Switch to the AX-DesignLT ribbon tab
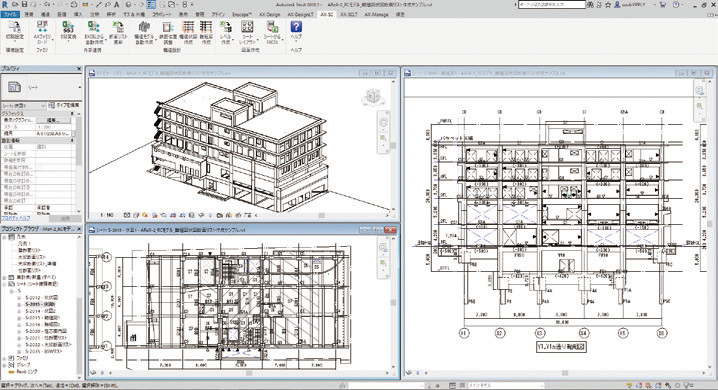 (301, 15)
